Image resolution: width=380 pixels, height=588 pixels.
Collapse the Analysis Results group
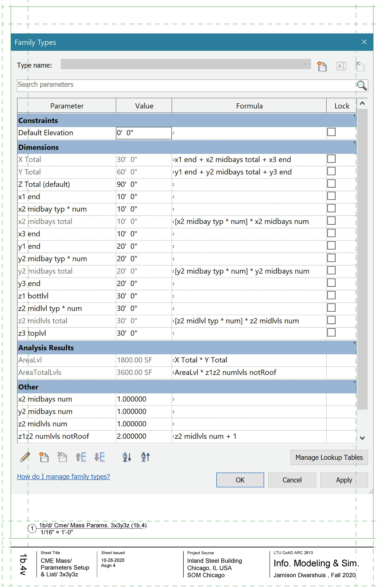(354, 343)
